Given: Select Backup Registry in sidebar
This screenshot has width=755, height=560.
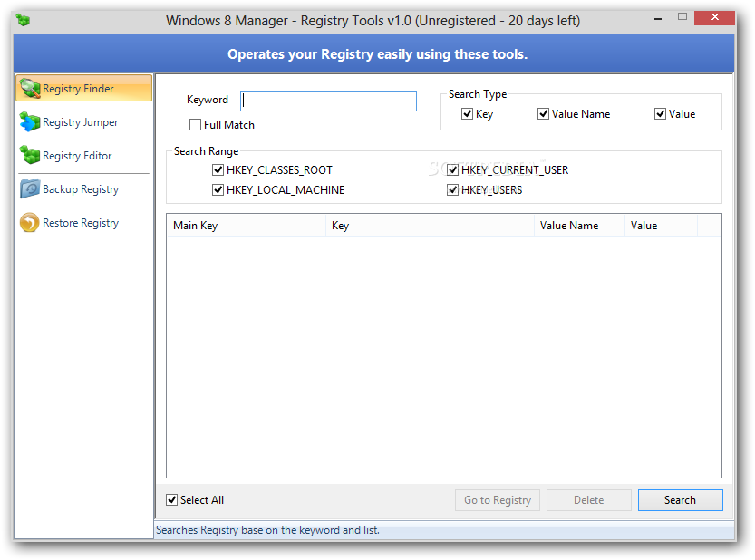Looking at the screenshot, I should pos(83,188).
